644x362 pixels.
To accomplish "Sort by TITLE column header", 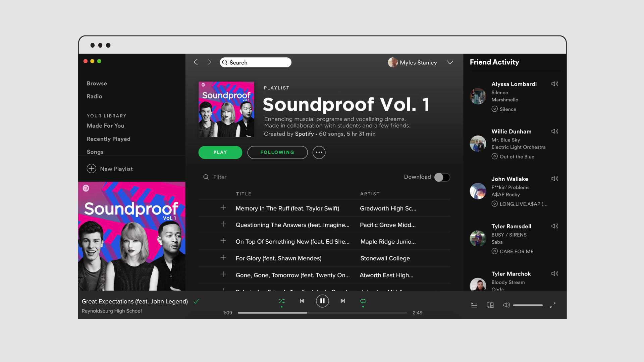I will click(x=244, y=194).
